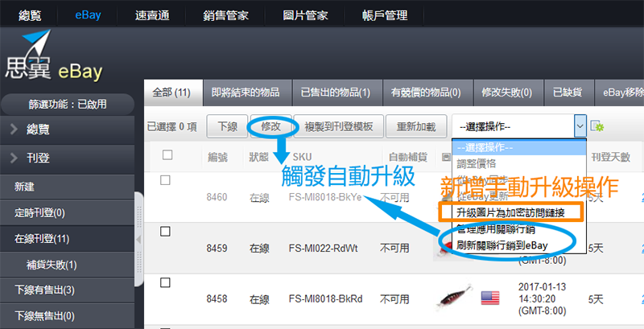Expand the 刊登 sidebar section
Viewport: 644px width, 329px height.
pos(68,158)
